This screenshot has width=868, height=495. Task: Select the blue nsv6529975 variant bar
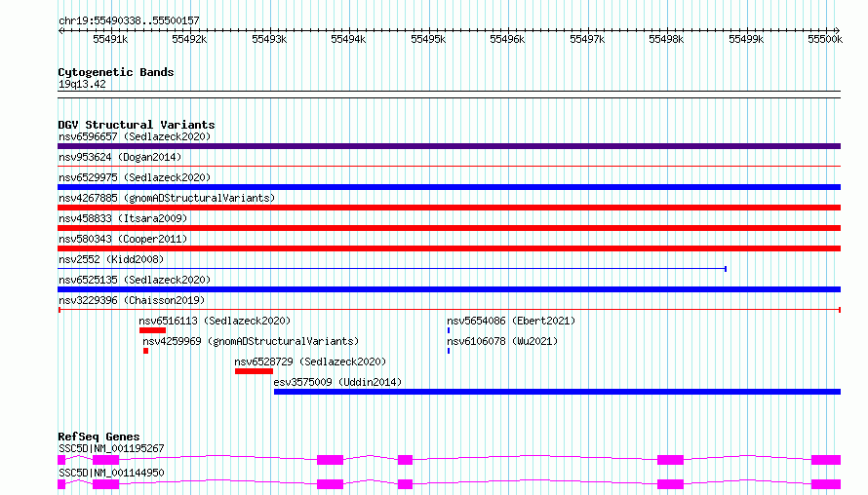[x=449, y=187]
